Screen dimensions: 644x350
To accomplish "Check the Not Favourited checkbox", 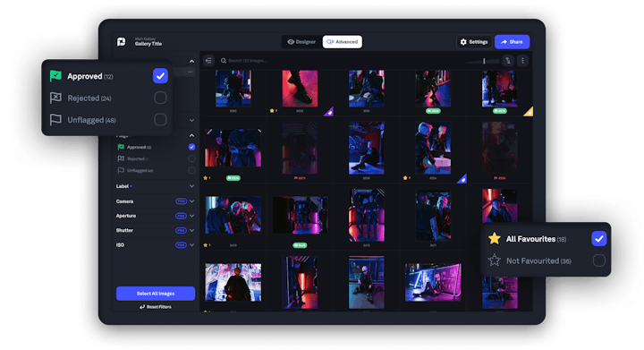I will click(x=598, y=260).
